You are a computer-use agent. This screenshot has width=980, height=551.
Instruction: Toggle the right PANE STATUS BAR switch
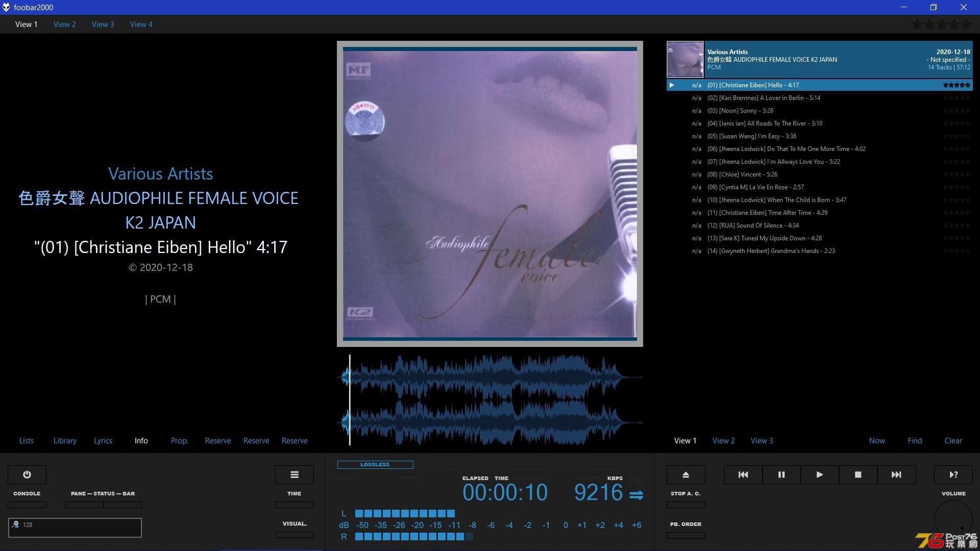(123, 505)
